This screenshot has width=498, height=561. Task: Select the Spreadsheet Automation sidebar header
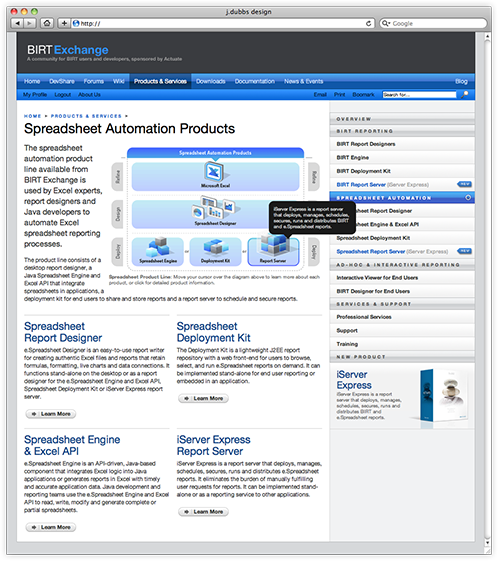[402, 197]
